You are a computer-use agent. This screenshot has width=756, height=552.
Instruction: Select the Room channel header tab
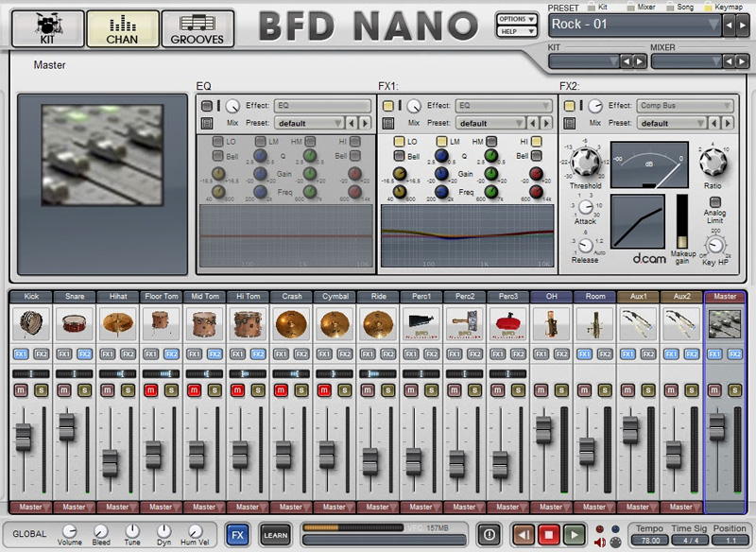pos(595,297)
